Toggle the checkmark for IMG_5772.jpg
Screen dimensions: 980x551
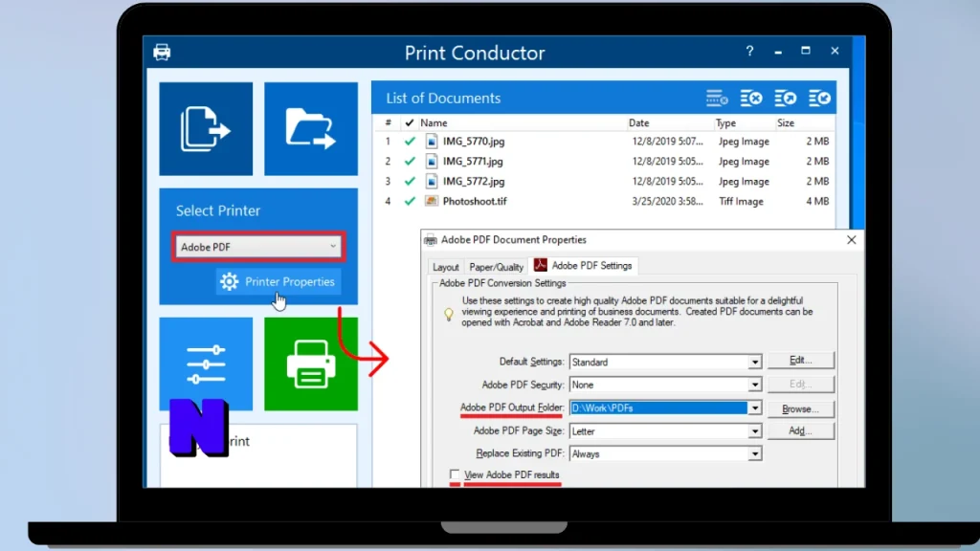410,181
